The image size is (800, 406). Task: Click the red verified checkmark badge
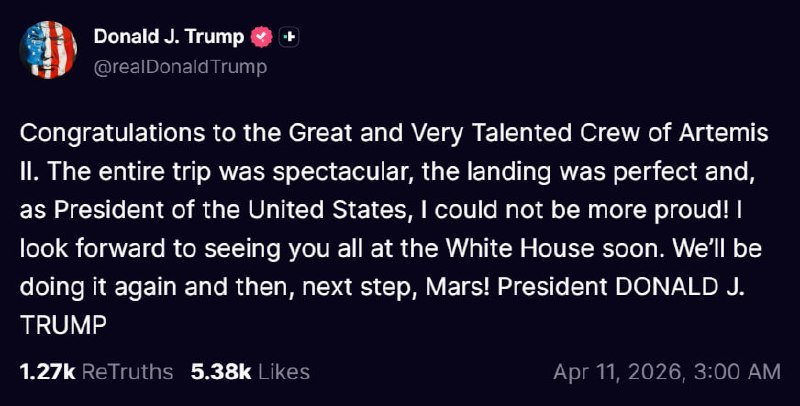262,37
